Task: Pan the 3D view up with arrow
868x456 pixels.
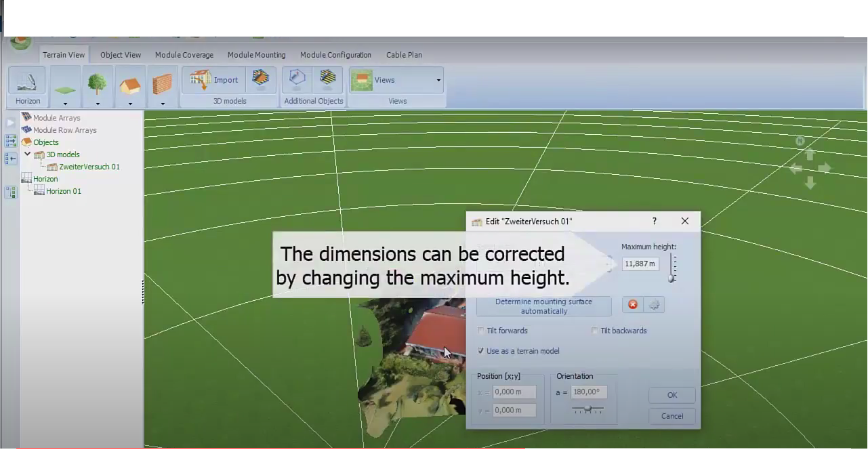Action: point(810,155)
